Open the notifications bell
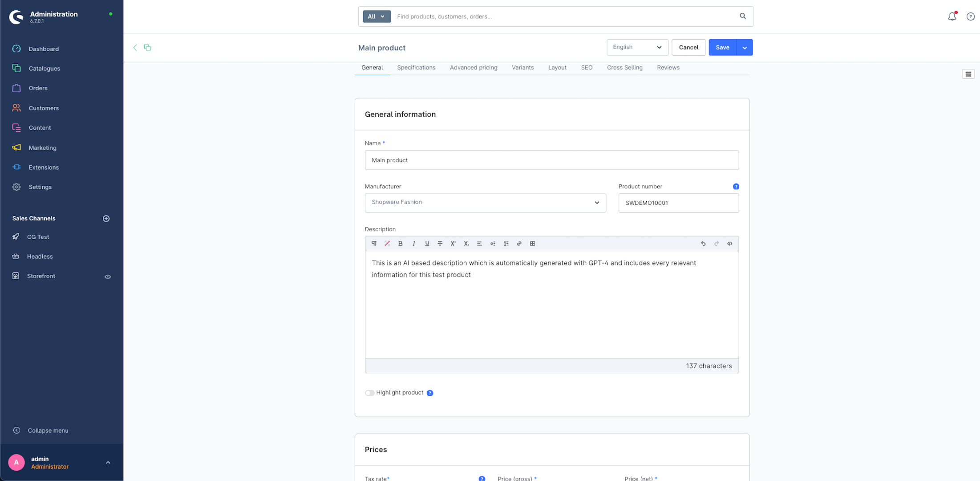Image resolution: width=980 pixels, height=481 pixels. 952,16
